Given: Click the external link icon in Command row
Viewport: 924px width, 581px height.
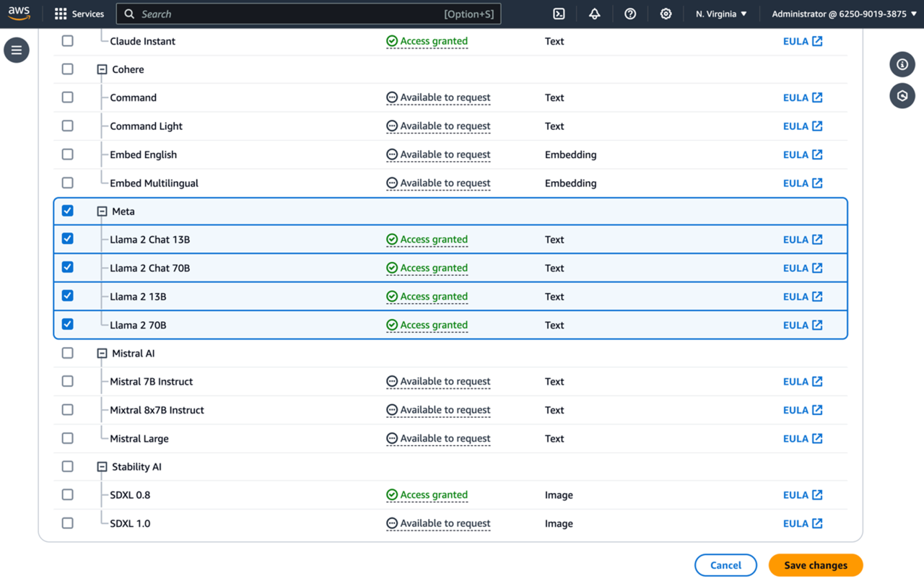Looking at the screenshot, I should [x=817, y=97].
